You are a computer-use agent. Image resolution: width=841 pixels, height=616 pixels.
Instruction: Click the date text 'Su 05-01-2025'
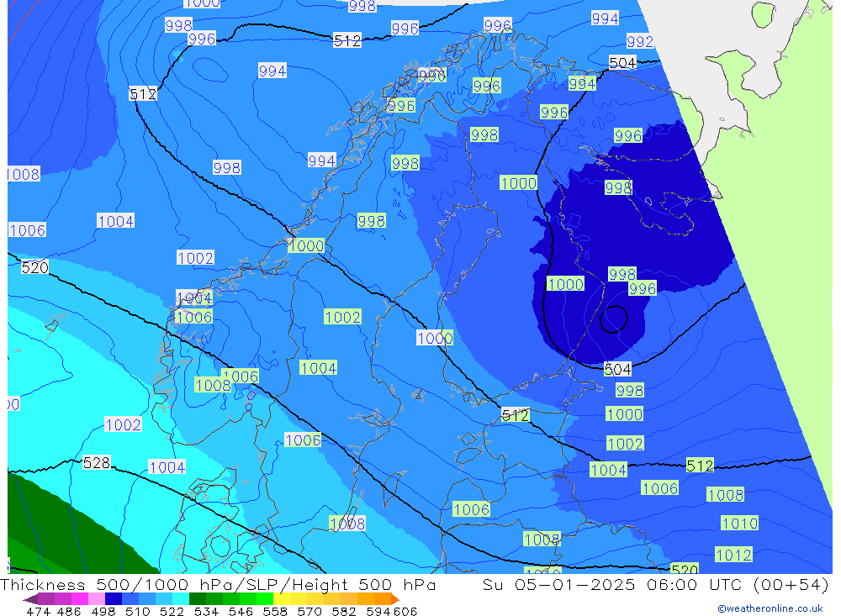(560, 584)
